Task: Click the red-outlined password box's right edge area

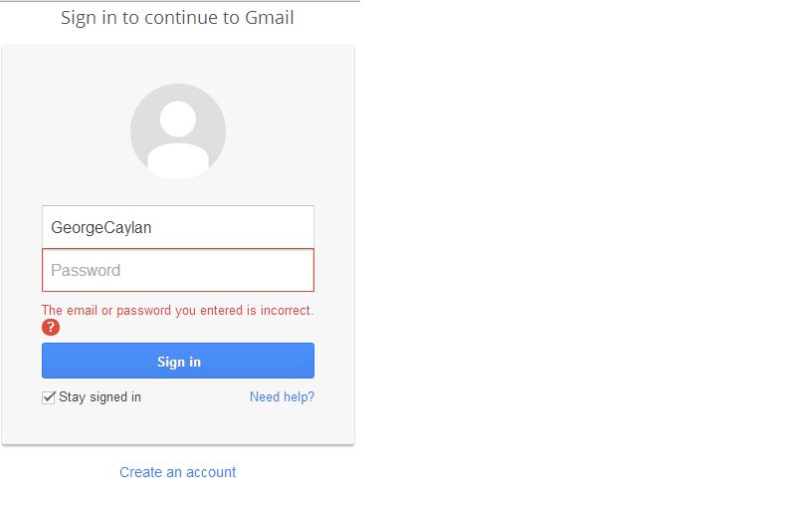Action: point(299,270)
